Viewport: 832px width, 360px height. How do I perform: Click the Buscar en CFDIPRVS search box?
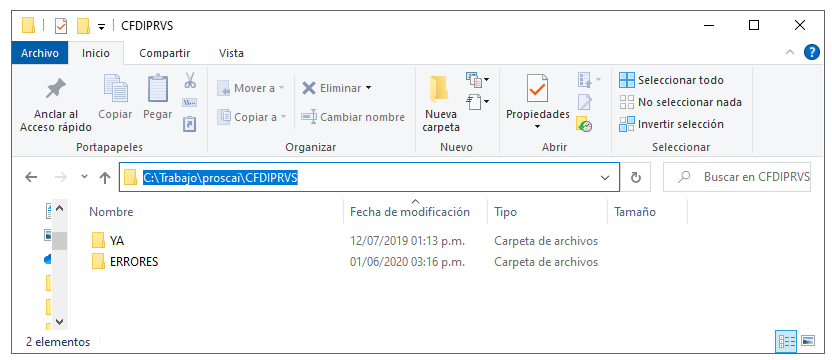pos(737,177)
